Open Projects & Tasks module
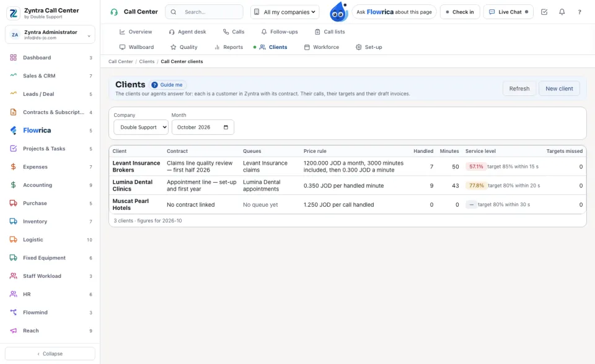Screen dimensions: 595x364 pyautogui.click(x=50, y=149)
